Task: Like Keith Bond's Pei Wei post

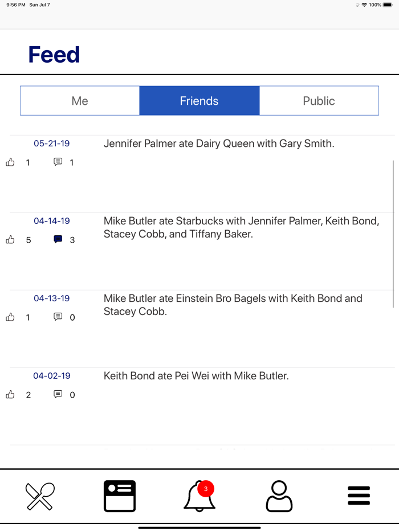Action: tap(10, 394)
